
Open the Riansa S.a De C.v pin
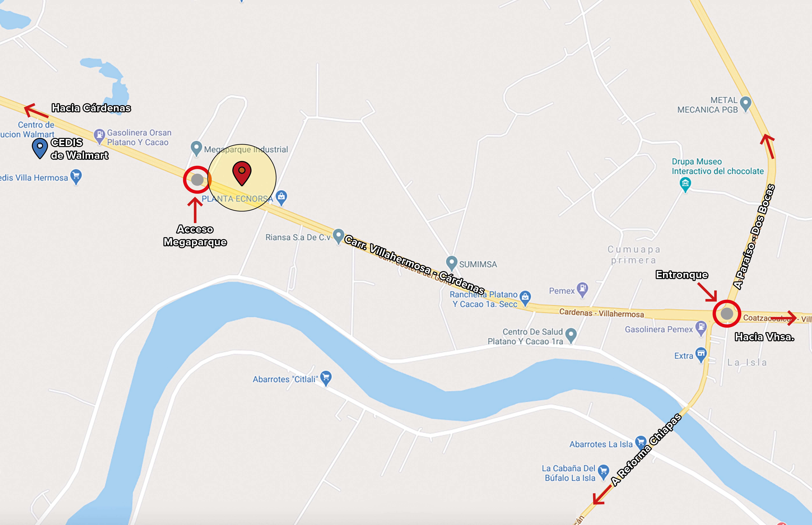tap(338, 236)
